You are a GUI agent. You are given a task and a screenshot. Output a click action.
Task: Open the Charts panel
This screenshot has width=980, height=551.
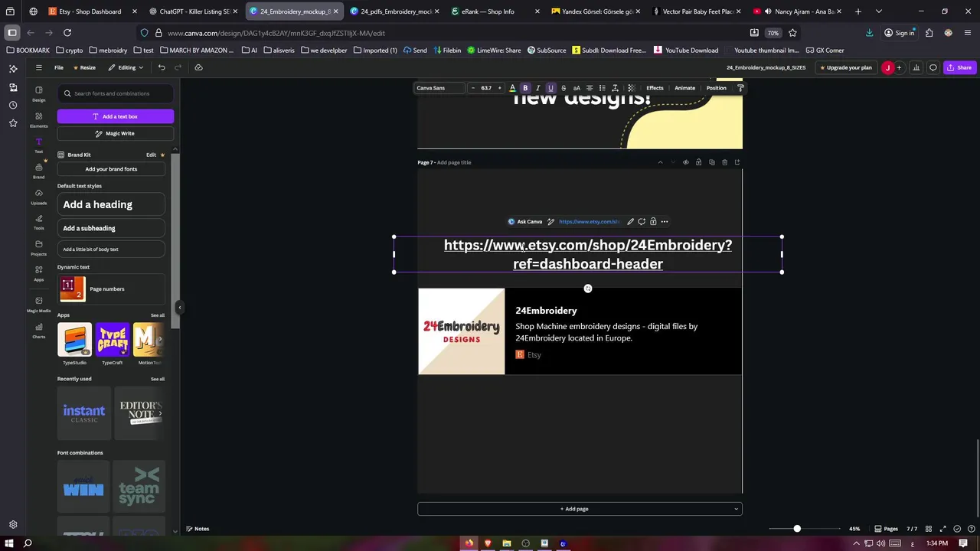pos(38,331)
